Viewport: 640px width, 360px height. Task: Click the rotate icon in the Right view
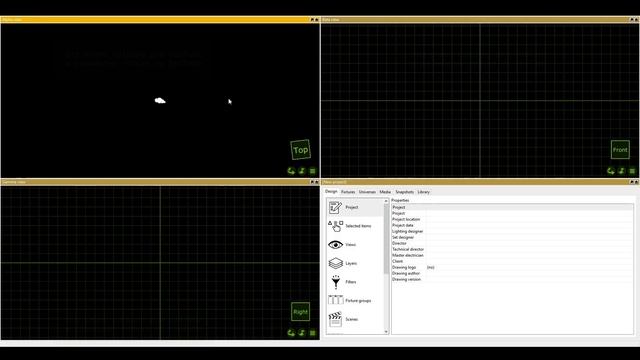pyautogui.click(x=291, y=333)
